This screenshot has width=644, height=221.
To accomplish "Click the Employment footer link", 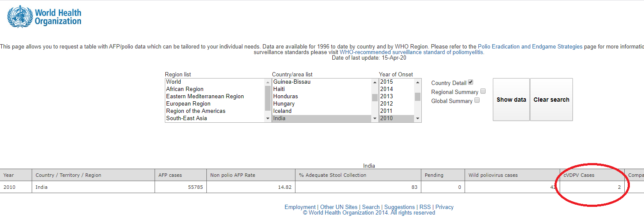I will click(x=300, y=207).
